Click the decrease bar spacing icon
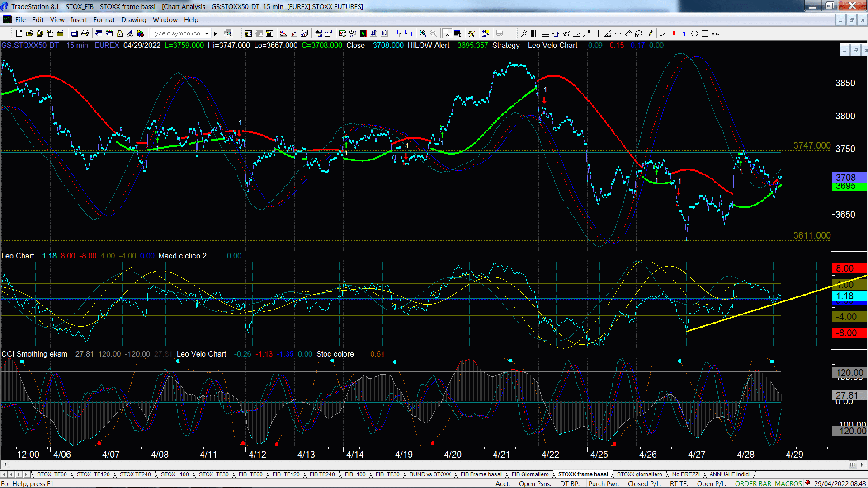This screenshot has width=868, height=488. click(x=398, y=33)
